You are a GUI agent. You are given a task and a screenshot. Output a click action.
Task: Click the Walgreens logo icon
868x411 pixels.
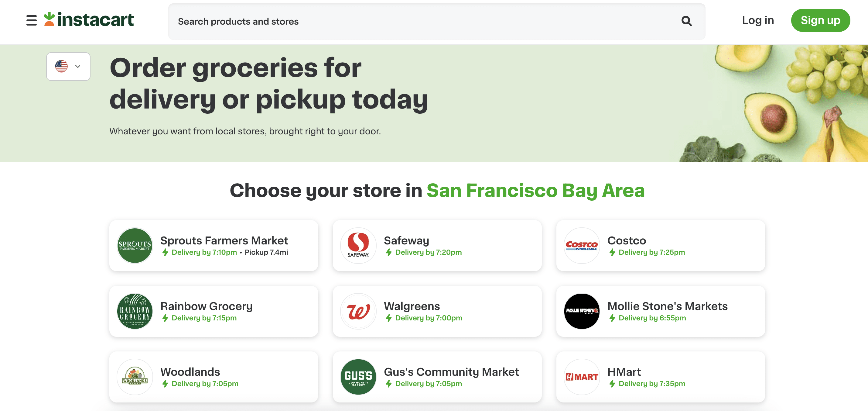tap(358, 311)
